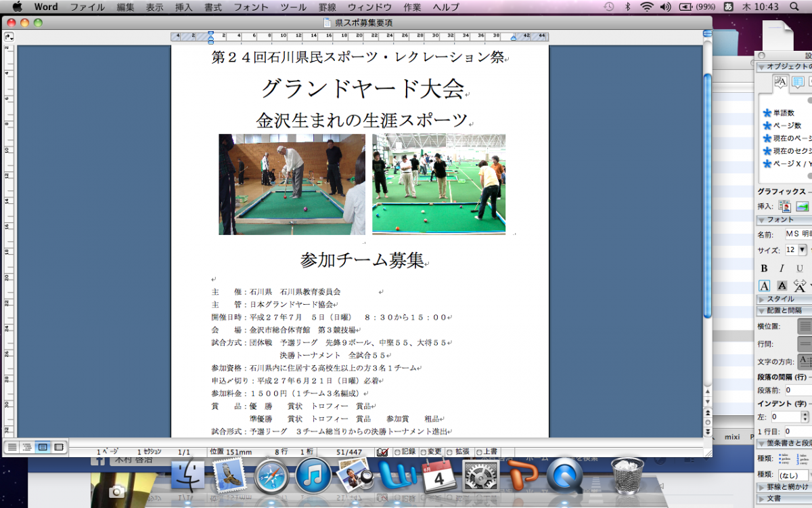
Task: Collapse the フォント section
Action: tap(762, 219)
